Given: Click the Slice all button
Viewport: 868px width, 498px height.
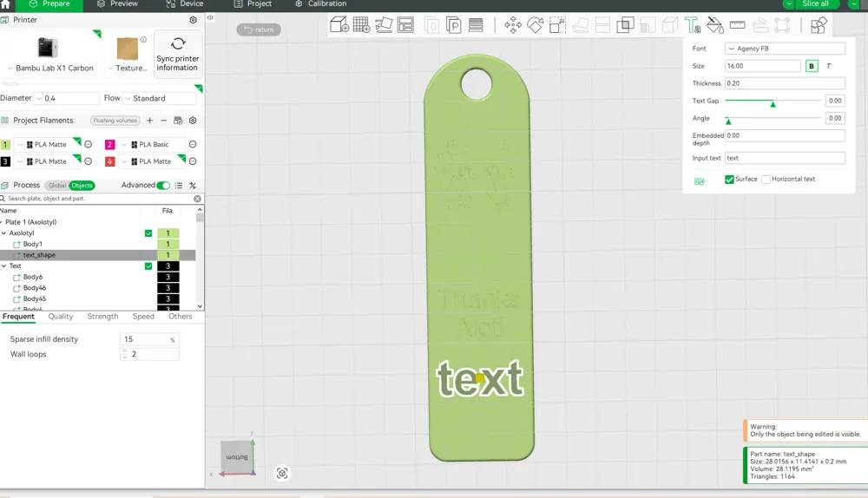Looking at the screenshot, I should pos(815,3).
